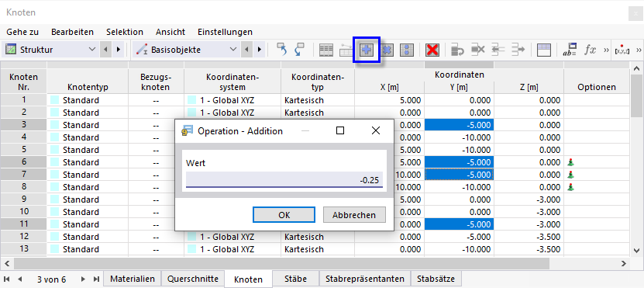Go to next table via bottom arrow
The width and height of the screenshot is (644, 288).
pos(84,279)
